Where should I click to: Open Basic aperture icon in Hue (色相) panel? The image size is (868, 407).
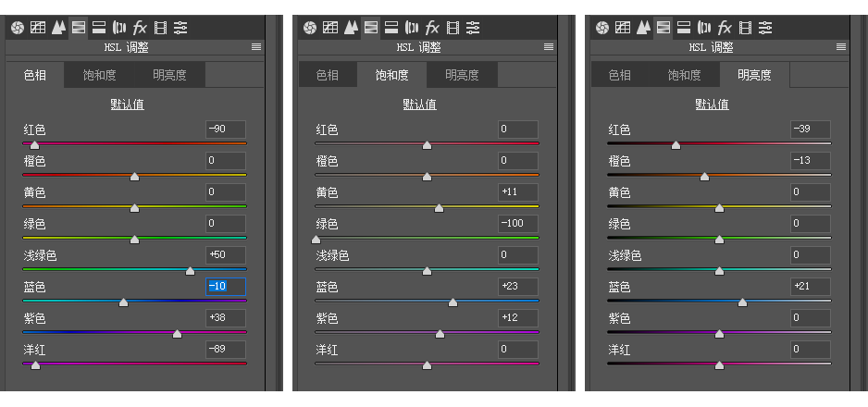click(18, 28)
